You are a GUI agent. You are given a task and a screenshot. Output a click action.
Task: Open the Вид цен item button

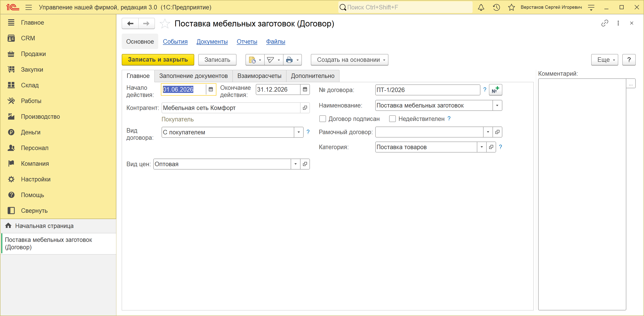pyautogui.click(x=305, y=164)
